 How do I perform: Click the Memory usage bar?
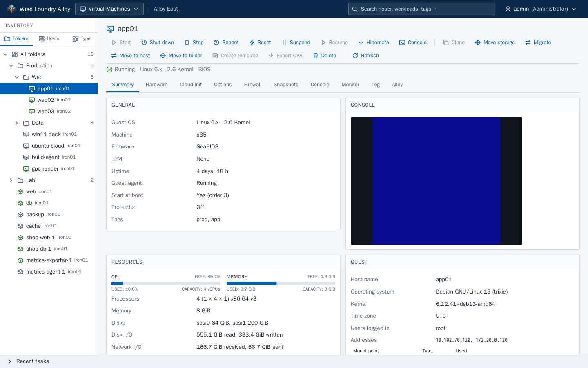tap(281, 283)
